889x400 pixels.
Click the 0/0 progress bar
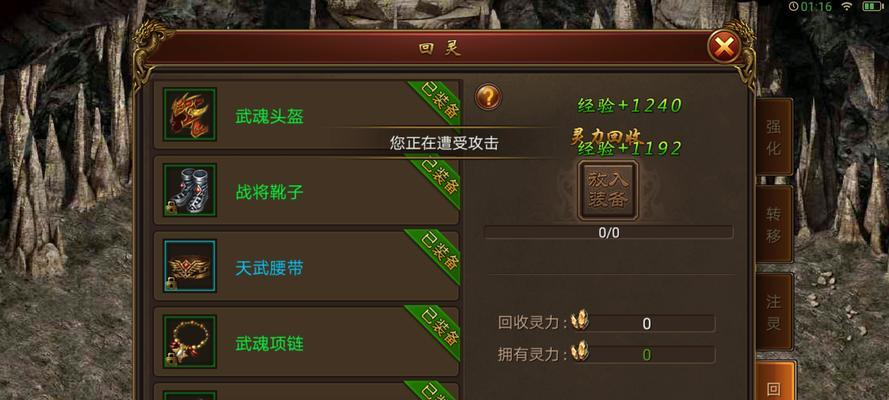pyautogui.click(x=608, y=232)
